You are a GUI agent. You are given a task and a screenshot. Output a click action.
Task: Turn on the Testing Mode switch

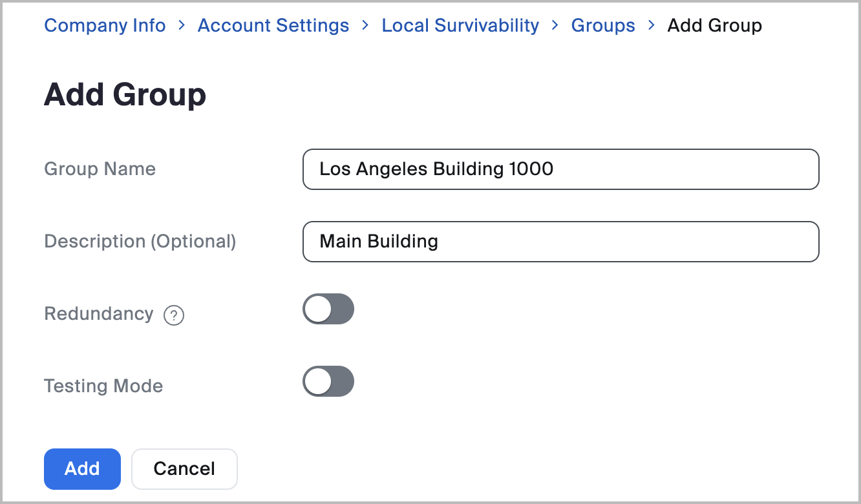pos(328,382)
